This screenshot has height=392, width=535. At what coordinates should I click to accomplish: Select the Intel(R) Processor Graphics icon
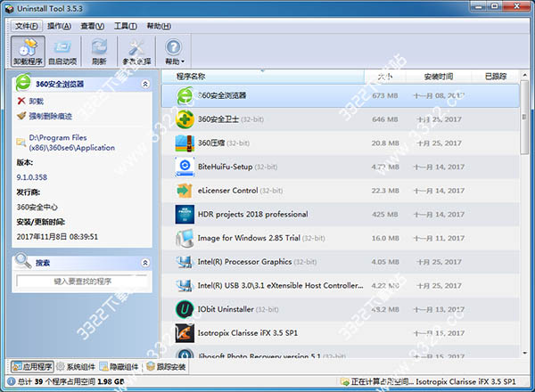[185, 262]
